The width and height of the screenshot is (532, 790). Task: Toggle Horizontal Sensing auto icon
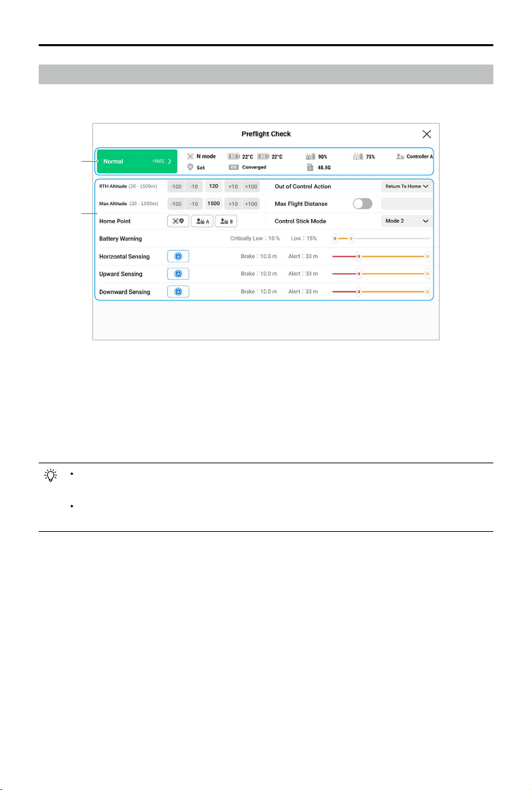(x=178, y=257)
